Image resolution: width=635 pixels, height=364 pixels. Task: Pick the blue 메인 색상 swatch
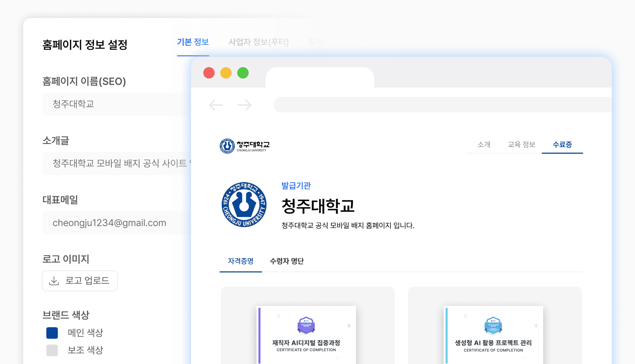52,333
